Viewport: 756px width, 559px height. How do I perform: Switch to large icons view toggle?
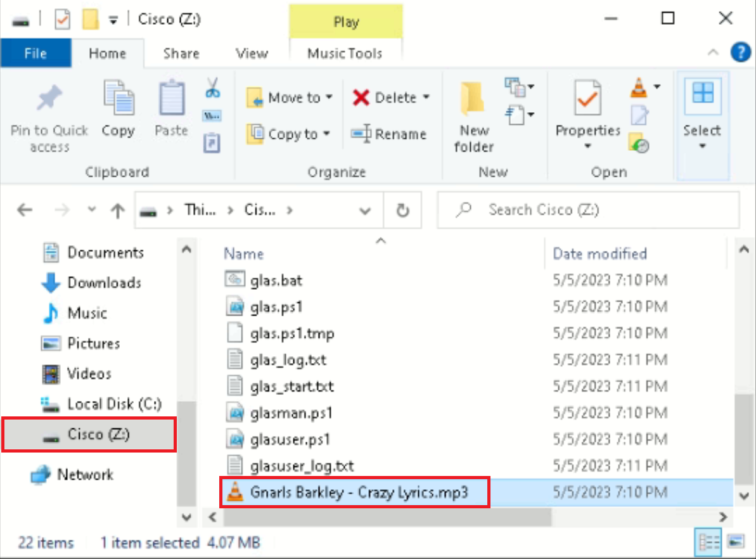(735, 542)
